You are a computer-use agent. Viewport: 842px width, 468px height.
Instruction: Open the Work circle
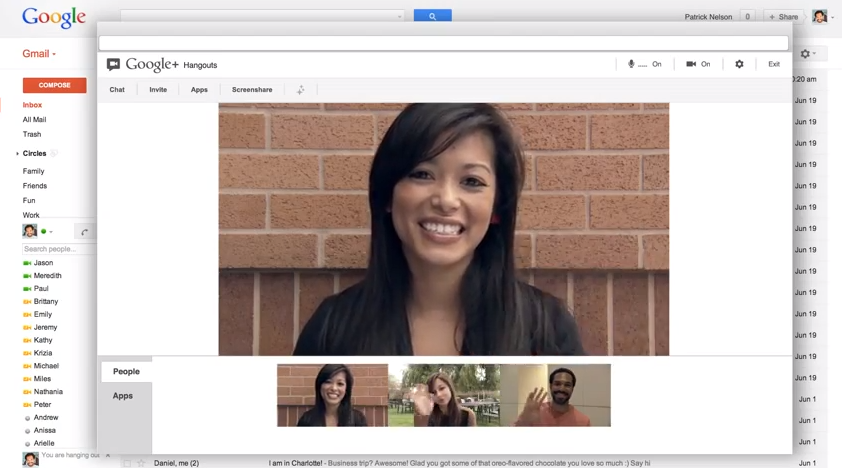[31, 215]
